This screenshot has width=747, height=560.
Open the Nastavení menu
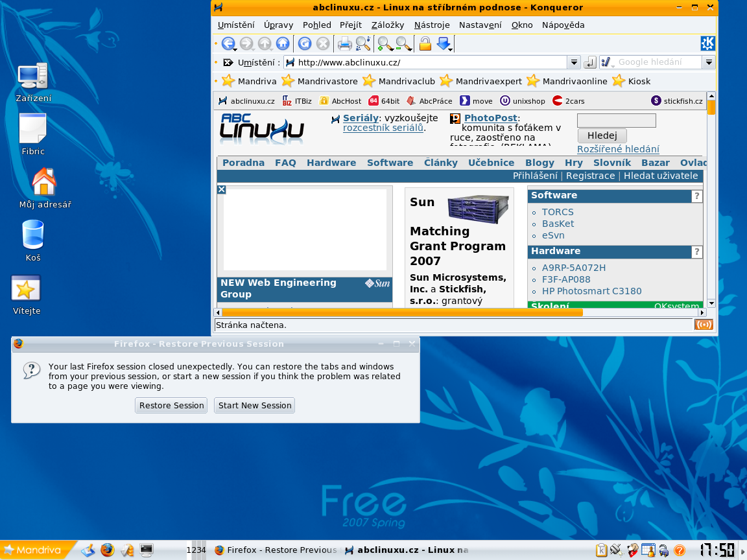tap(480, 25)
